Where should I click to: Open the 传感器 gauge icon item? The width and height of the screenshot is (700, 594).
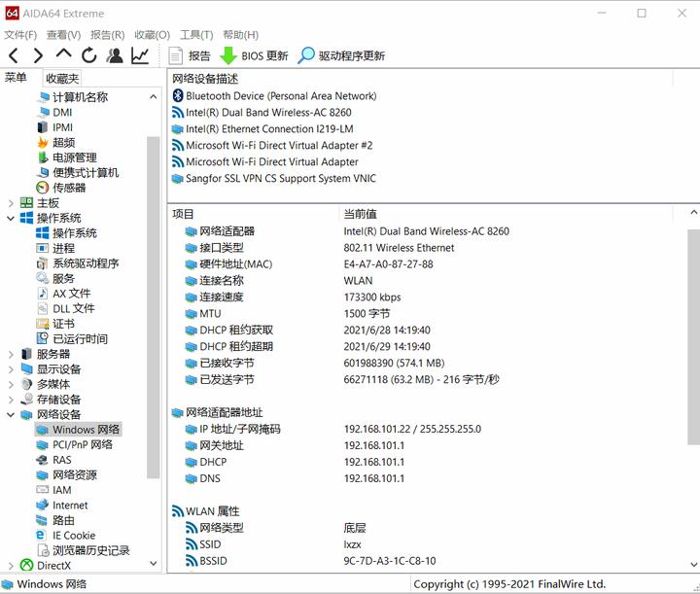pos(61,188)
